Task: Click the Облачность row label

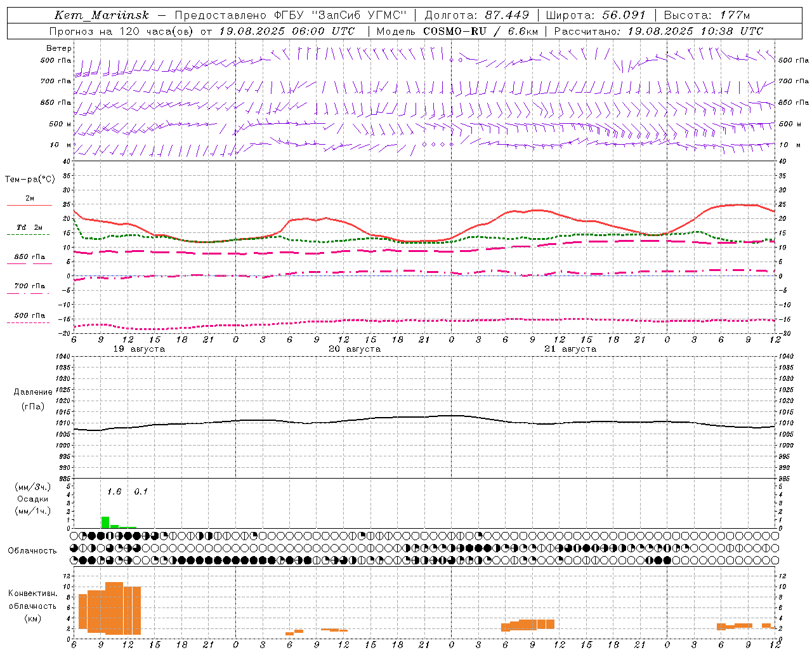Action: click(32, 551)
